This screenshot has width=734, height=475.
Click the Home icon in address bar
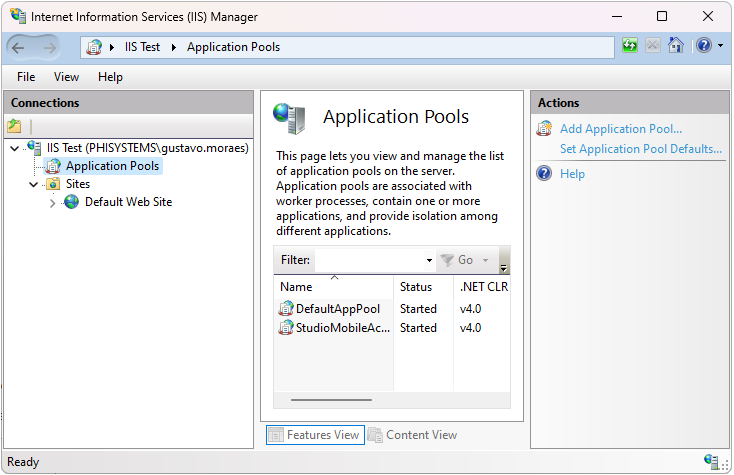[x=675, y=45]
